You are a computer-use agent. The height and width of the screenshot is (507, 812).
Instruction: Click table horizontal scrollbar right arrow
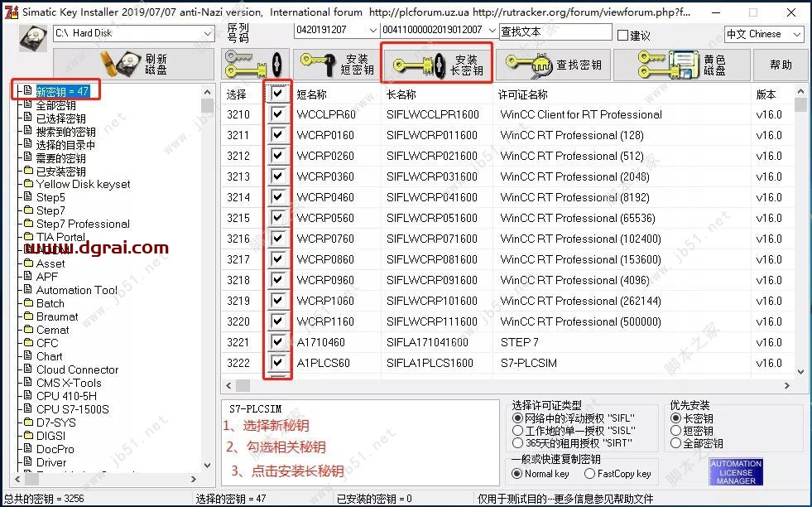[x=786, y=386]
